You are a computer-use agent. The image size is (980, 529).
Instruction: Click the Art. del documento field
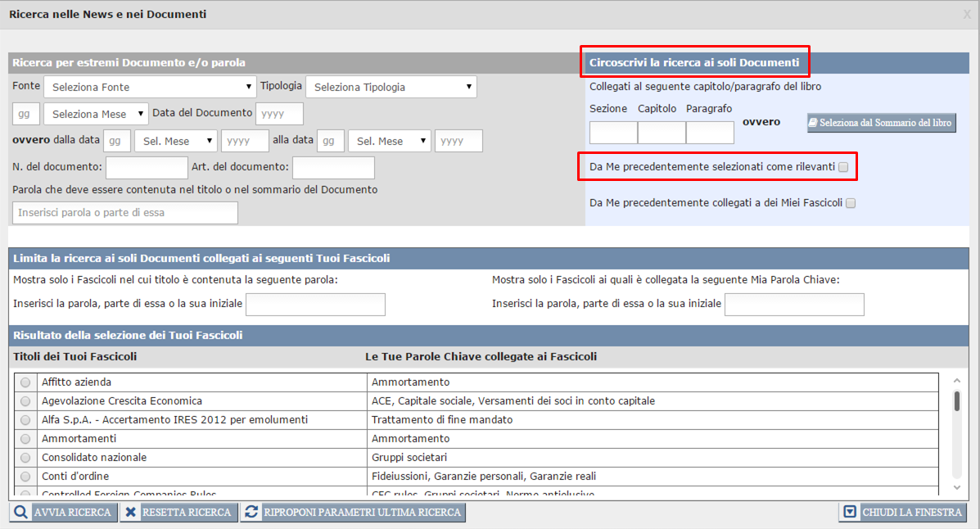tap(333, 168)
